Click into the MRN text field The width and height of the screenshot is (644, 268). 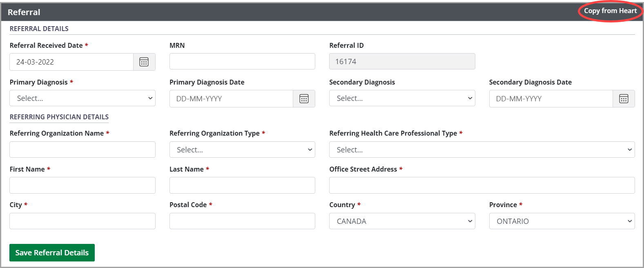click(242, 62)
